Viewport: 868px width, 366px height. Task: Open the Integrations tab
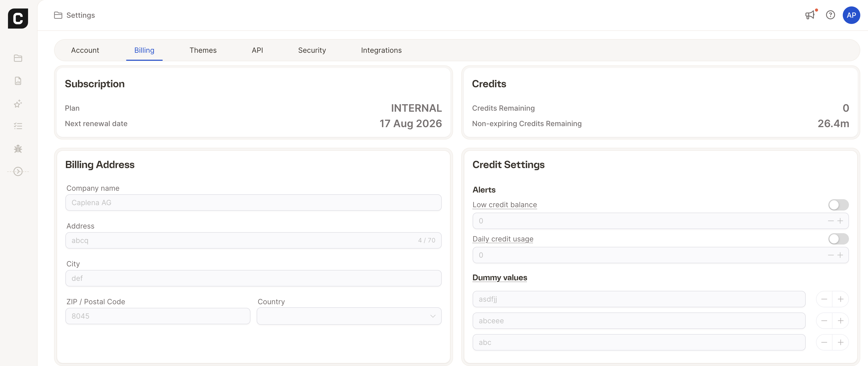(381, 50)
